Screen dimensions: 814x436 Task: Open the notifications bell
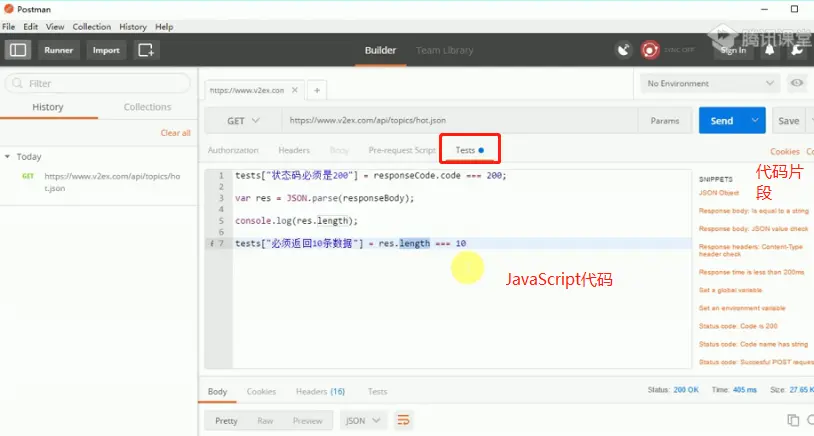coord(769,50)
